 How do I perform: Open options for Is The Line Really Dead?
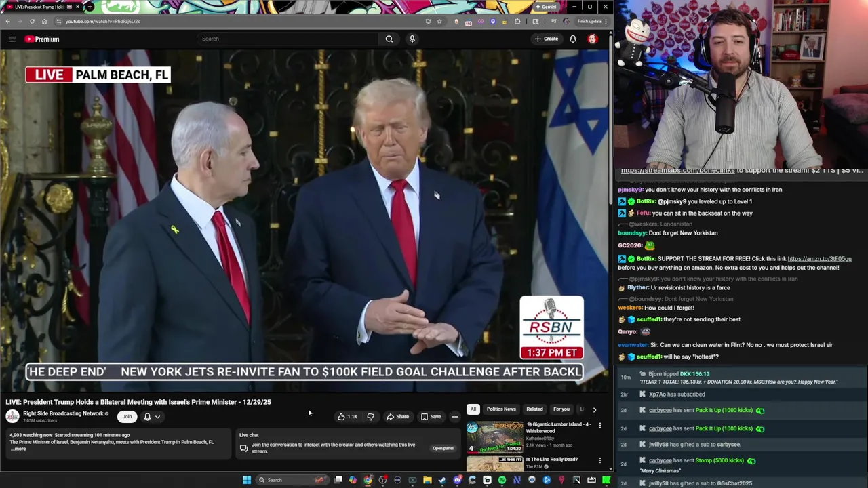[x=599, y=461]
